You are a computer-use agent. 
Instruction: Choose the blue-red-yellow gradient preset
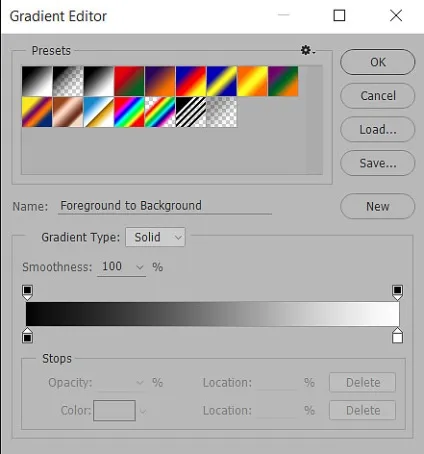coord(191,81)
